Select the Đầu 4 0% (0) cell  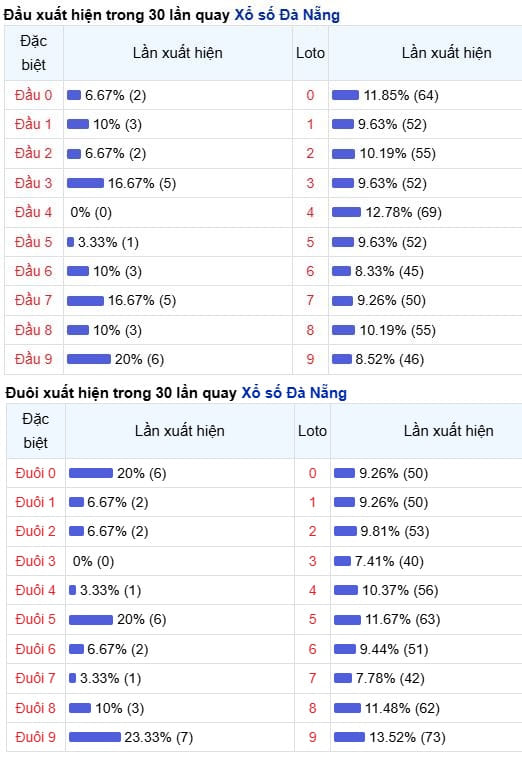(x=91, y=213)
